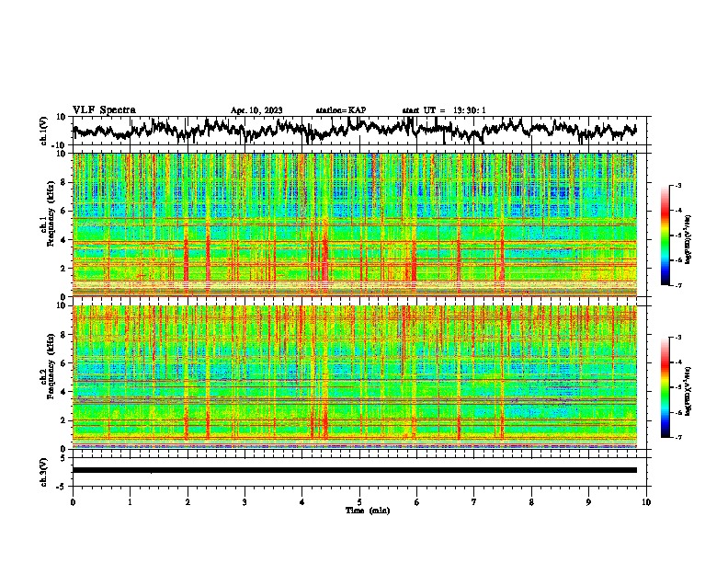Click inside the ch.2 spectrogram panel
728x563 pixels.
click(354, 377)
